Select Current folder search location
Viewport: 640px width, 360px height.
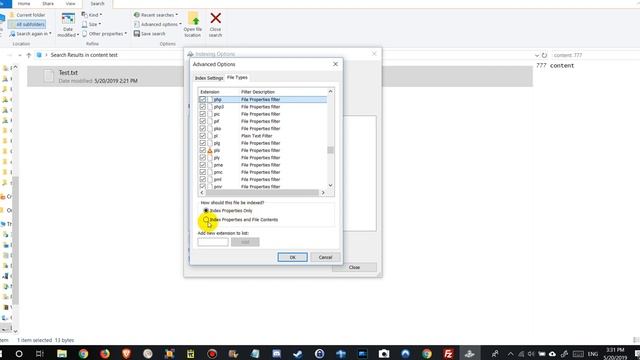27,15
